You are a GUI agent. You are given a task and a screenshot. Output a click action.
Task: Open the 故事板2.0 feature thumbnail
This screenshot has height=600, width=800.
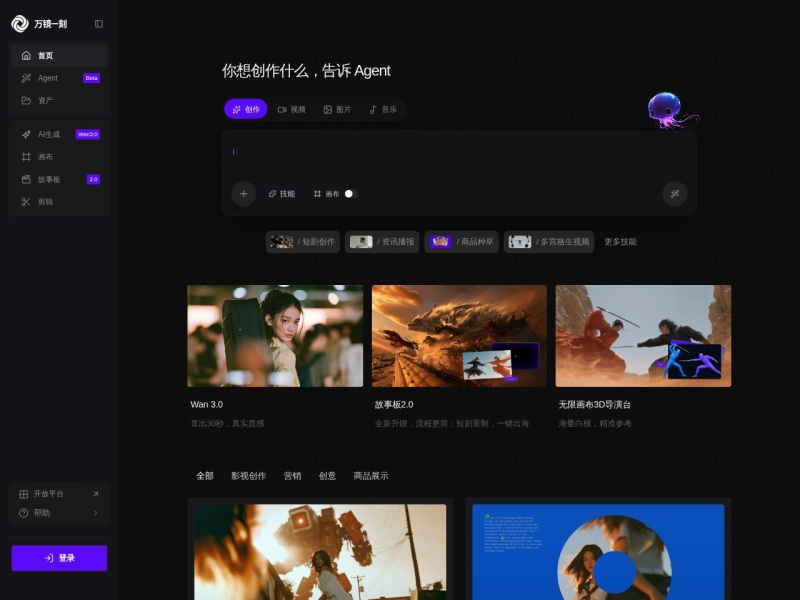click(x=459, y=336)
